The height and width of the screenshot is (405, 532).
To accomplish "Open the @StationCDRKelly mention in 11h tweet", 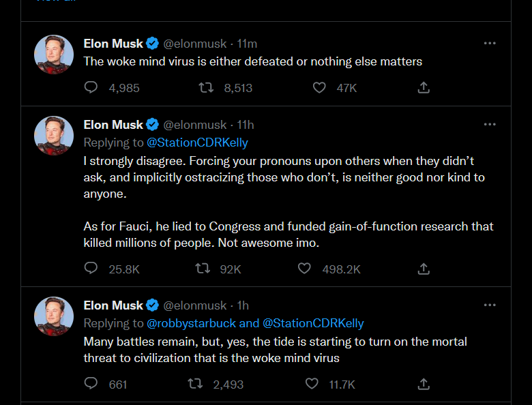I will click(197, 142).
